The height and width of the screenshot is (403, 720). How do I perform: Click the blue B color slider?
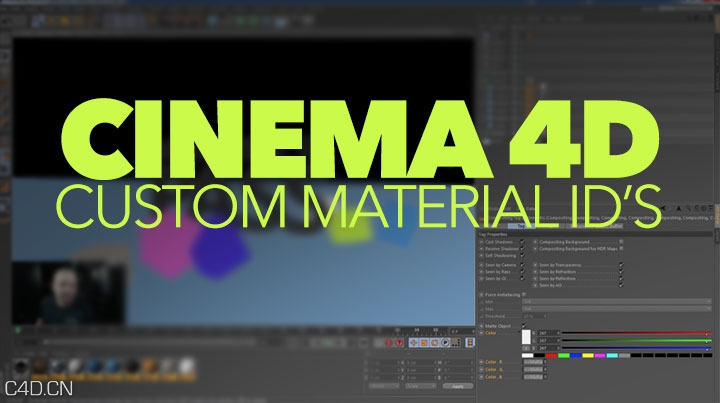click(637, 348)
